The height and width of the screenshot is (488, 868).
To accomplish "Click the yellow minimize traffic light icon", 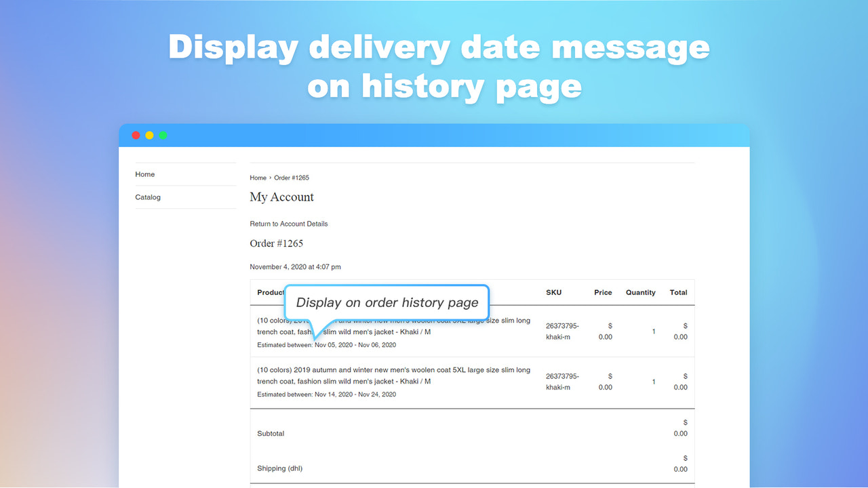I will [149, 135].
